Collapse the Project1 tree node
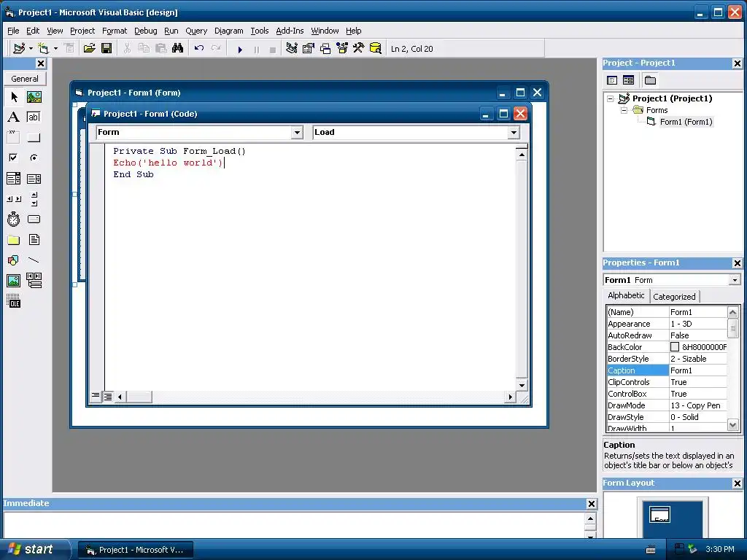 (x=611, y=98)
